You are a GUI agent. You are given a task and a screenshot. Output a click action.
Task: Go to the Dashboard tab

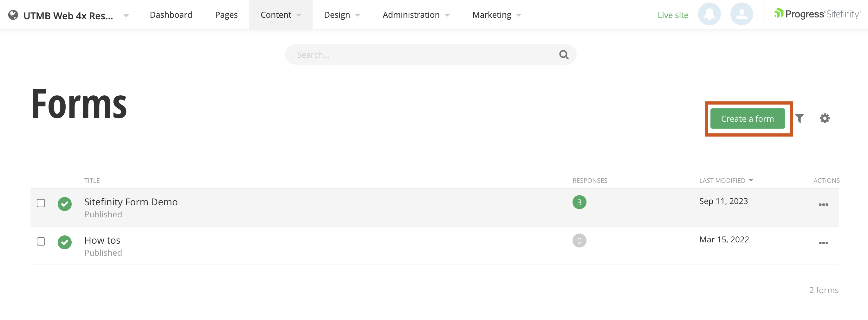[x=171, y=15]
